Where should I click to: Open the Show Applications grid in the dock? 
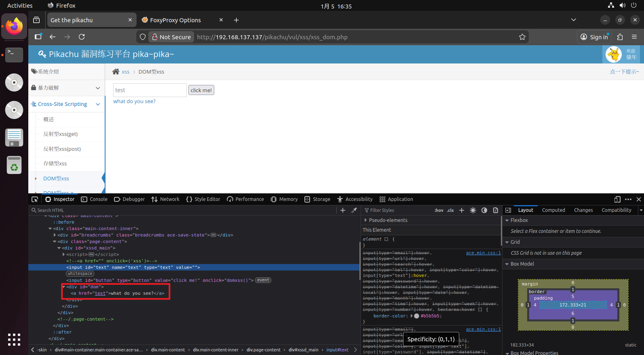tap(14, 340)
